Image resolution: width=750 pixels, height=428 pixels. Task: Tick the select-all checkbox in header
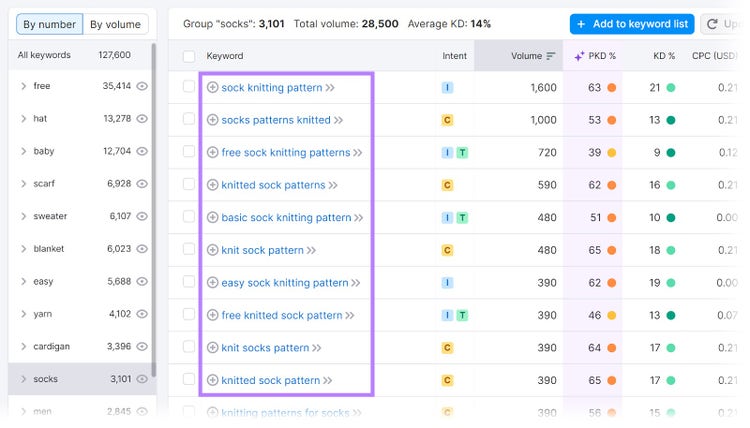[x=189, y=56]
